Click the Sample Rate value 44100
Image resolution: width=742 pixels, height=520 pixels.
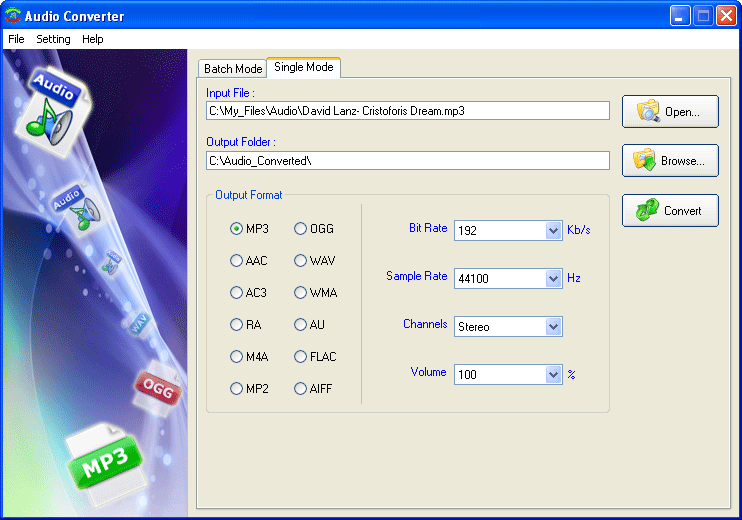(473, 278)
